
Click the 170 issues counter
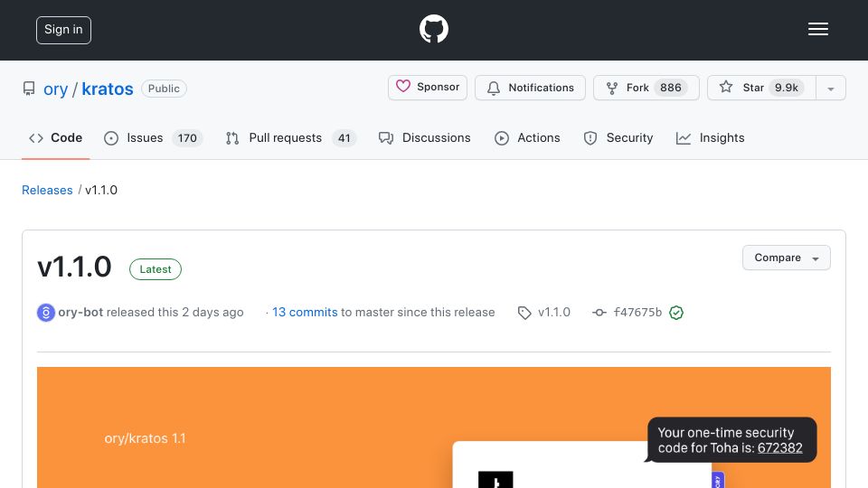[187, 137]
